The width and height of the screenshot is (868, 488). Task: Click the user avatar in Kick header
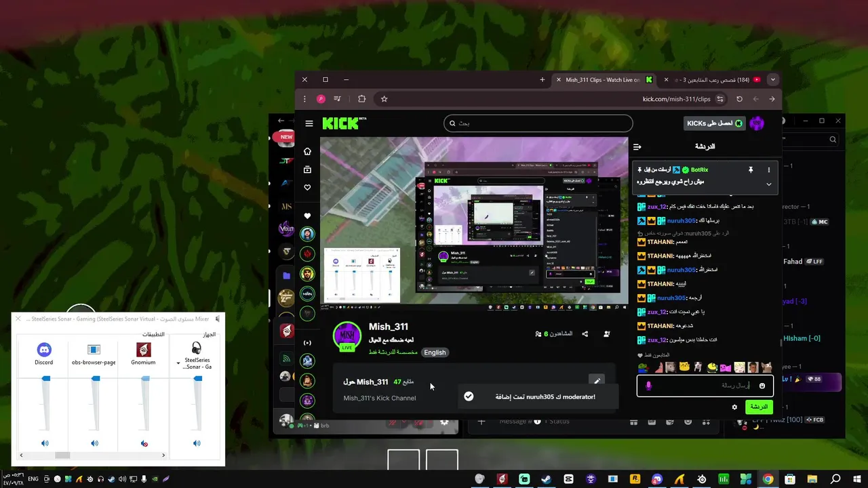click(757, 123)
